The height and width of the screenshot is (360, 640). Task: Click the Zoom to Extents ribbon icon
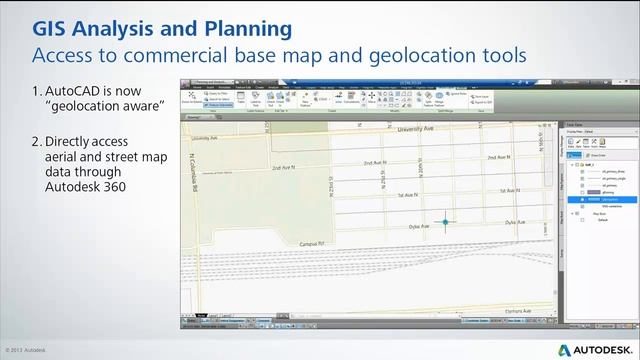(192, 98)
